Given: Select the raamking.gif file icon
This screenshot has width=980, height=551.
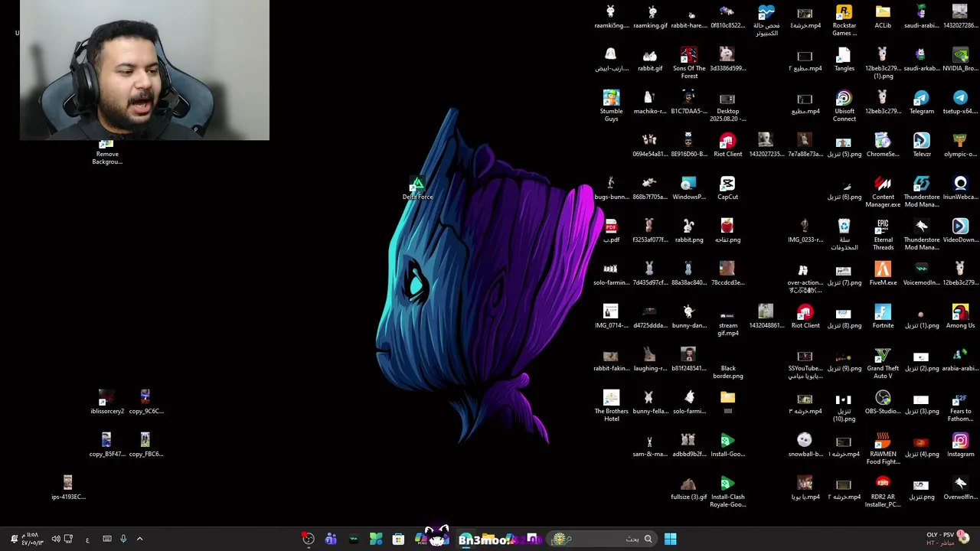Looking at the screenshot, I should pos(650,17).
